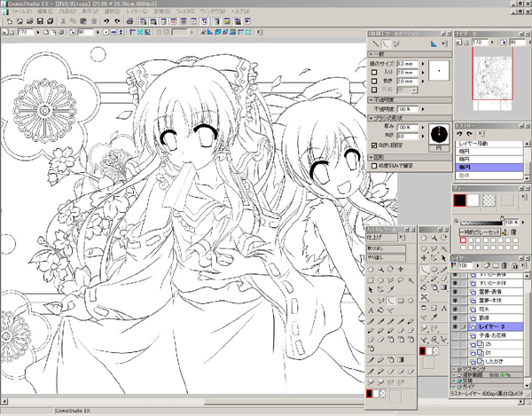Click the Undo arrow in the main toolbar
Viewport: 532px width, 416px height.
(106, 21)
